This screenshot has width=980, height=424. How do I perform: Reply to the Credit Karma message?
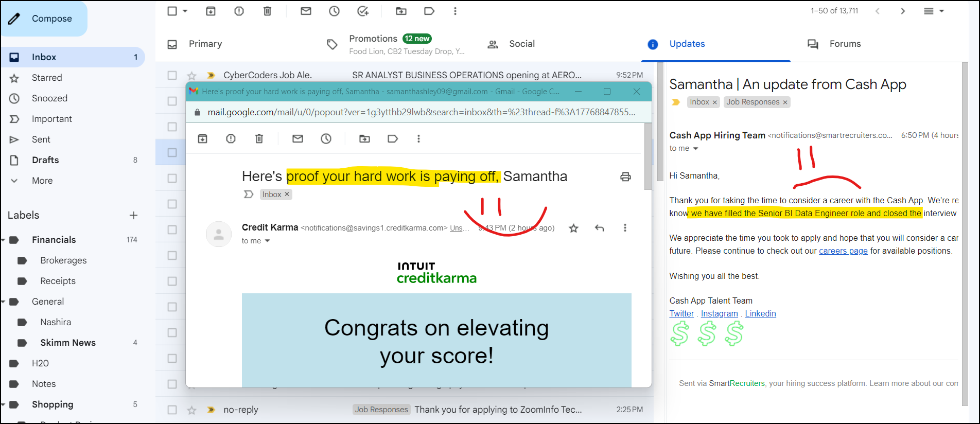599,228
